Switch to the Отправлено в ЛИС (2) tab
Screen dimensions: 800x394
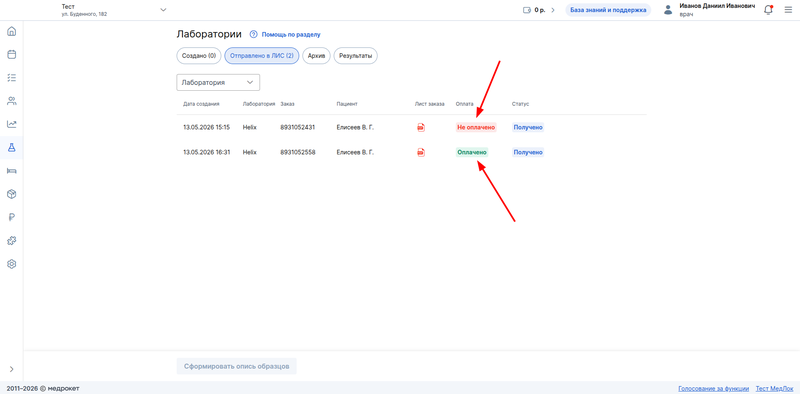(262, 56)
